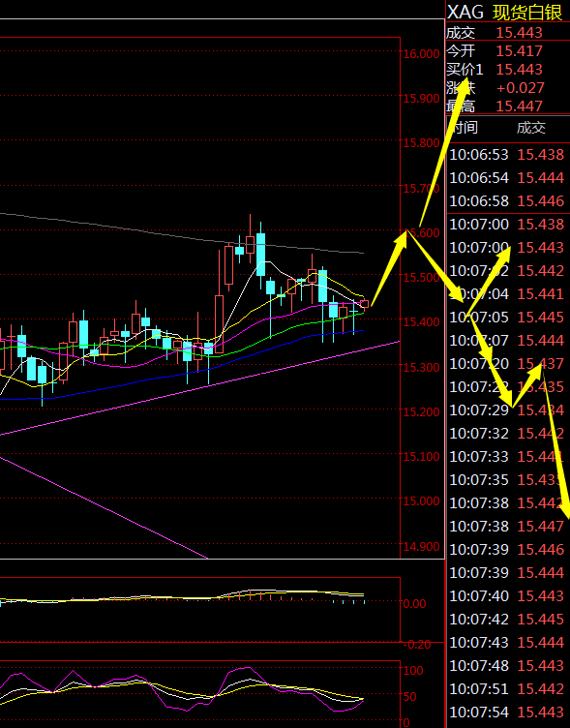This screenshot has width=570, height=728.
Task: Select the tick at 10:07:43 priced 15.444
Action: click(x=508, y=642)
